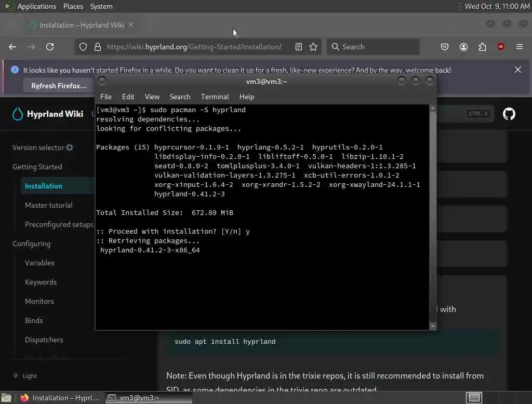Select the Installation – Hyprland Wiki browser tab

(82, 25)
